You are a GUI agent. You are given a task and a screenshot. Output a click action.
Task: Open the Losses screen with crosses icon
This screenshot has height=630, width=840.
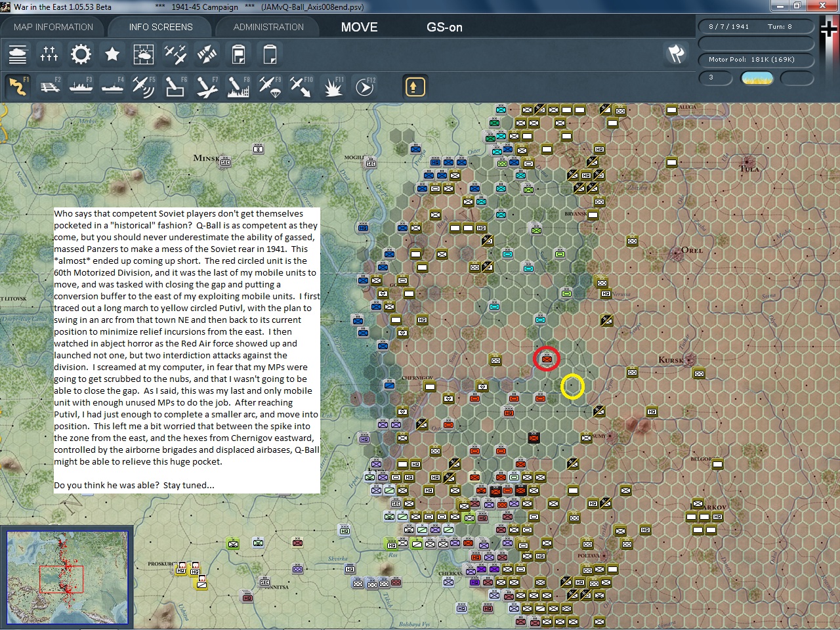click(x=49, y=54)
